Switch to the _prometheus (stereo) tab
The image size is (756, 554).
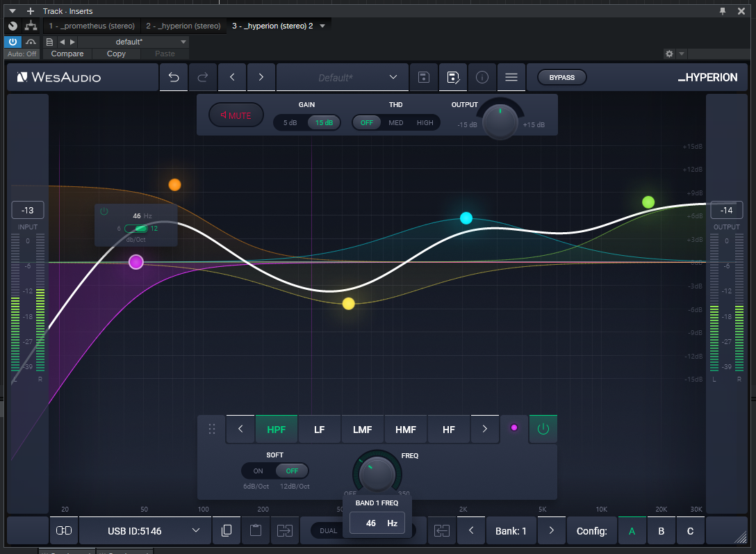click(x=92, y=26)
